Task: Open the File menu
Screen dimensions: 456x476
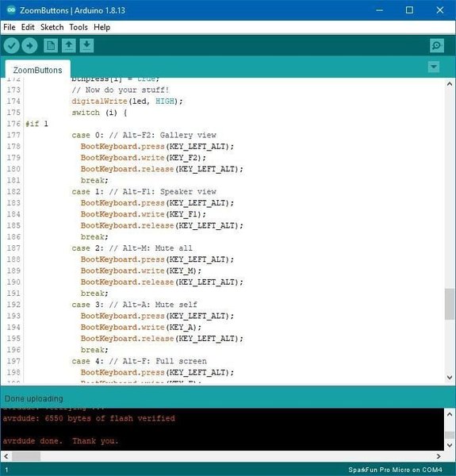Action: (10, 27)
